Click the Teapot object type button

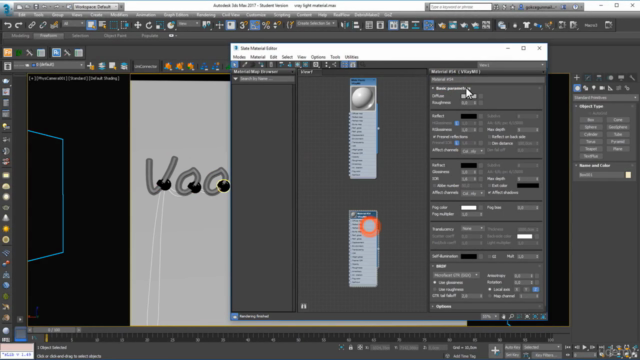point(591,149)
